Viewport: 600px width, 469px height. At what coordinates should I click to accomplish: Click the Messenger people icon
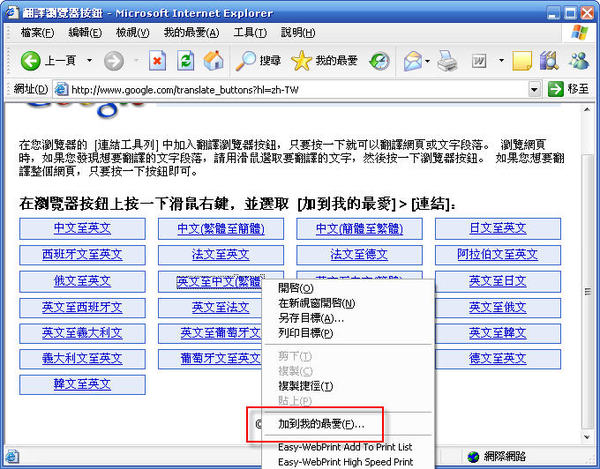coord(579,60)
